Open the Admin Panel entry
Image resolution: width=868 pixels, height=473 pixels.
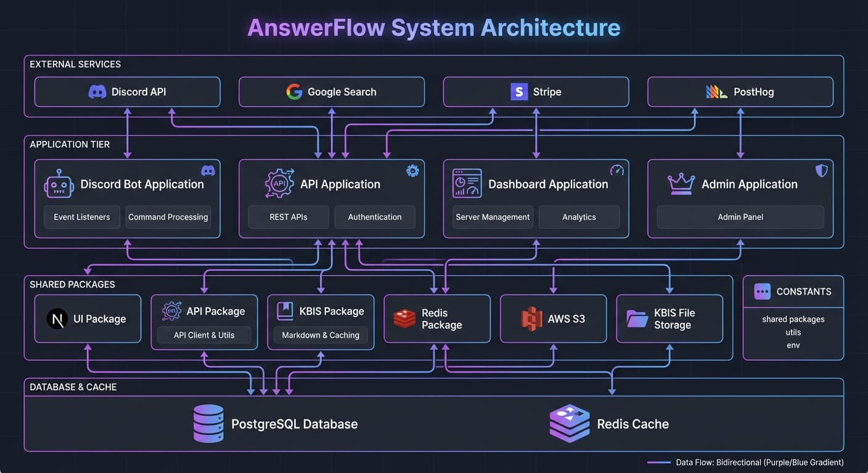pyautogui.click(x=740, y=217)
